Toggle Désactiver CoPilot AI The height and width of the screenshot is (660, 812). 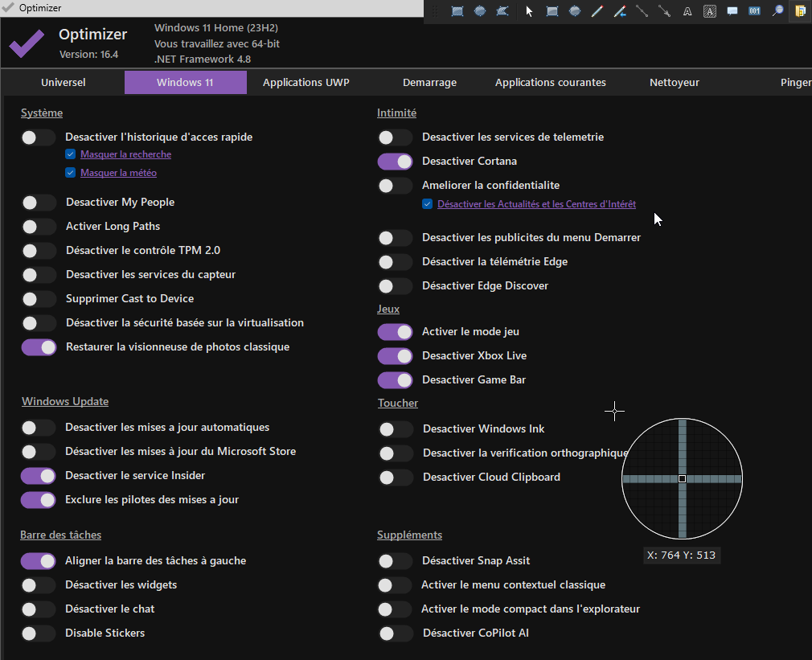point(396,633)
